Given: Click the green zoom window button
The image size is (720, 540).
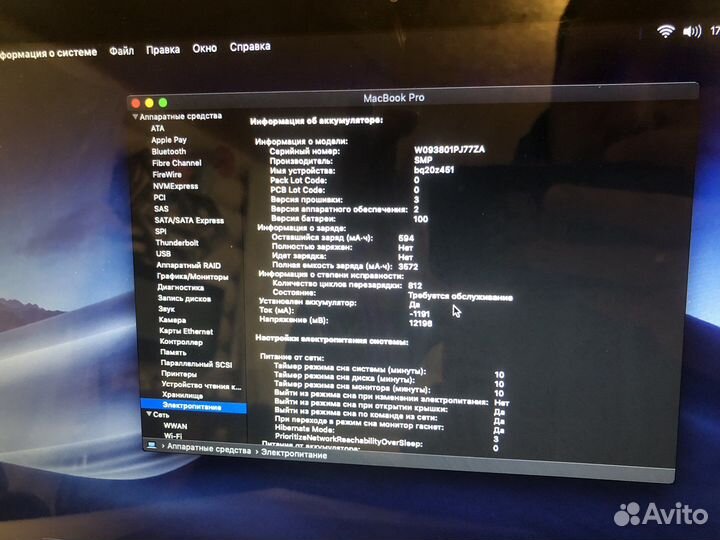Looking at the screenshot, I should click(163, 103).
